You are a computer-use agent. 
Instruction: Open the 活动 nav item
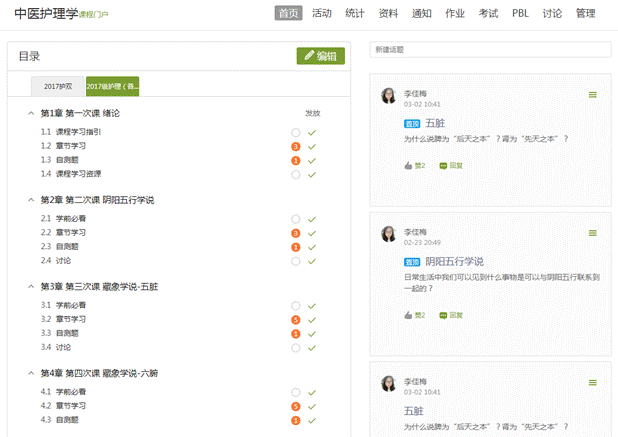point(322,13)
